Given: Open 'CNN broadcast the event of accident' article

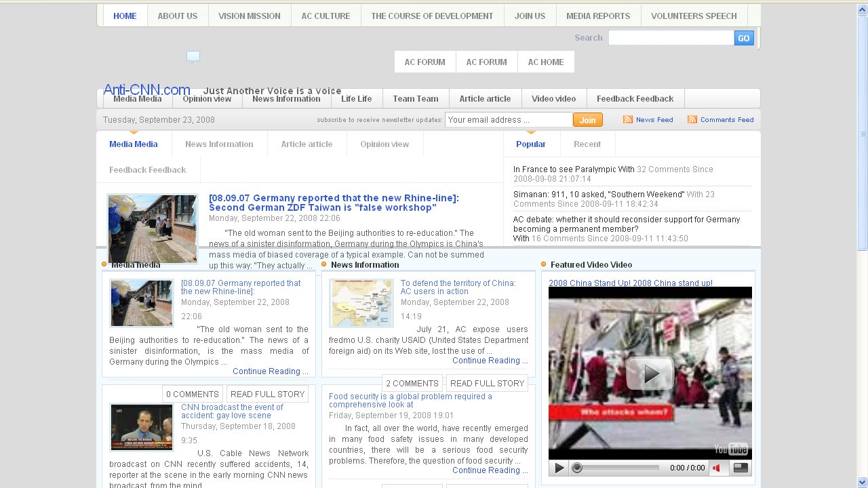Looking at the screenshot, I should 232,411.
